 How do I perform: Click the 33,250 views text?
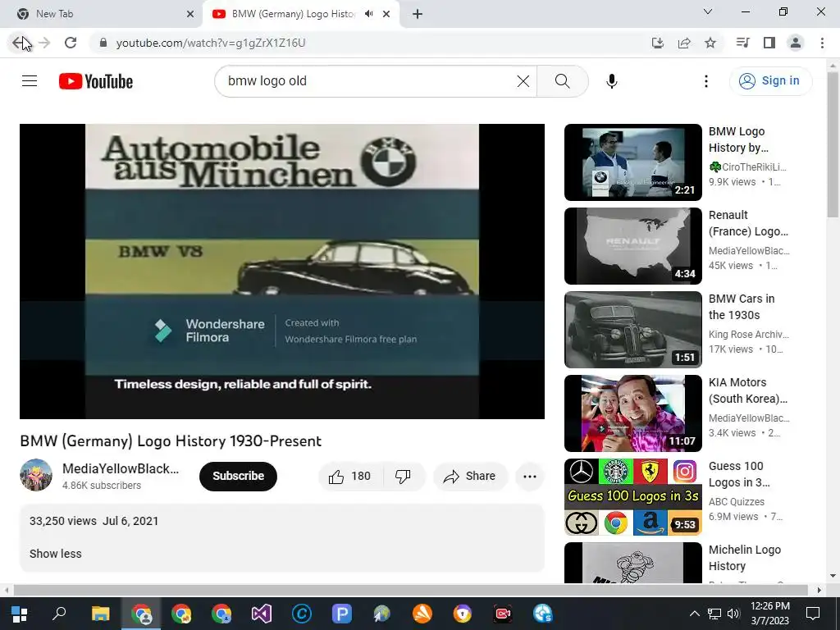tap(63, 521)
